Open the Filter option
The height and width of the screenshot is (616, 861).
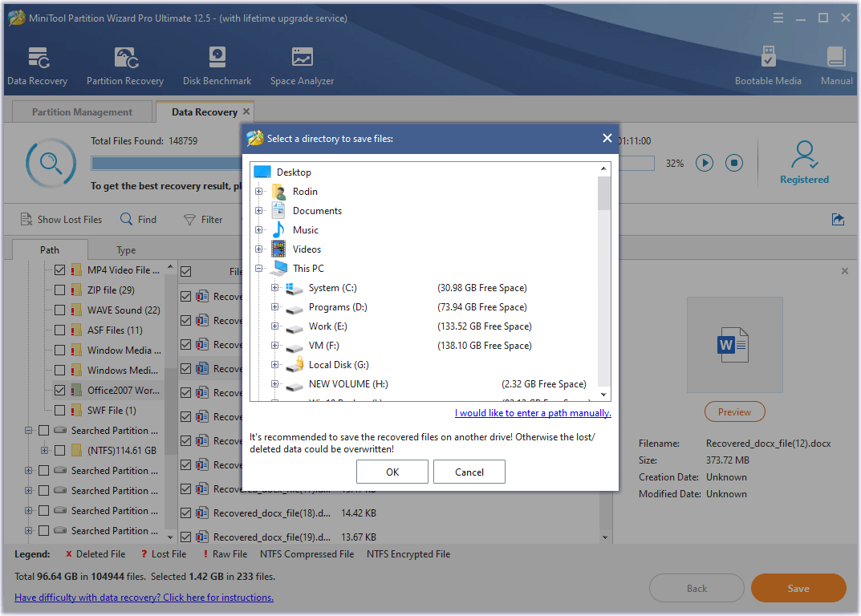point(203,220)
